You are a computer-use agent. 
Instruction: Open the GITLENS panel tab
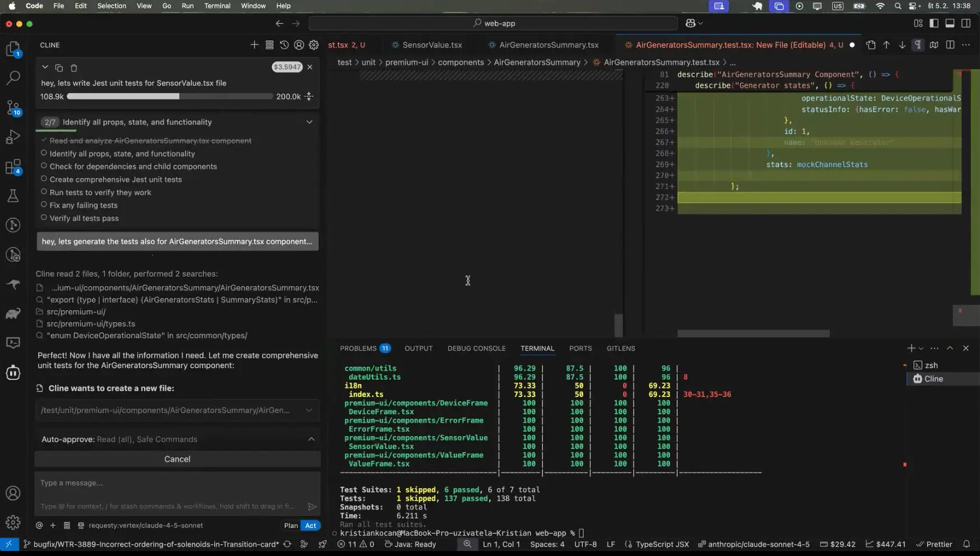point(621,348)
